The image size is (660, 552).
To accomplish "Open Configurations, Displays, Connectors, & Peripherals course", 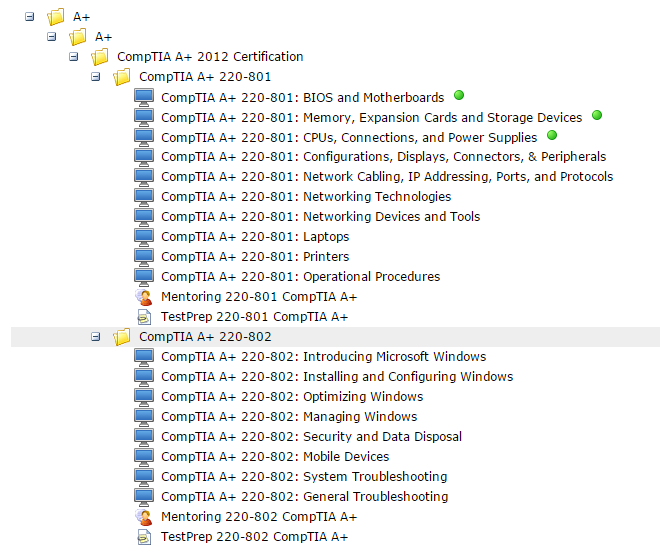I will pyautogui.click(x=383, y=157).
